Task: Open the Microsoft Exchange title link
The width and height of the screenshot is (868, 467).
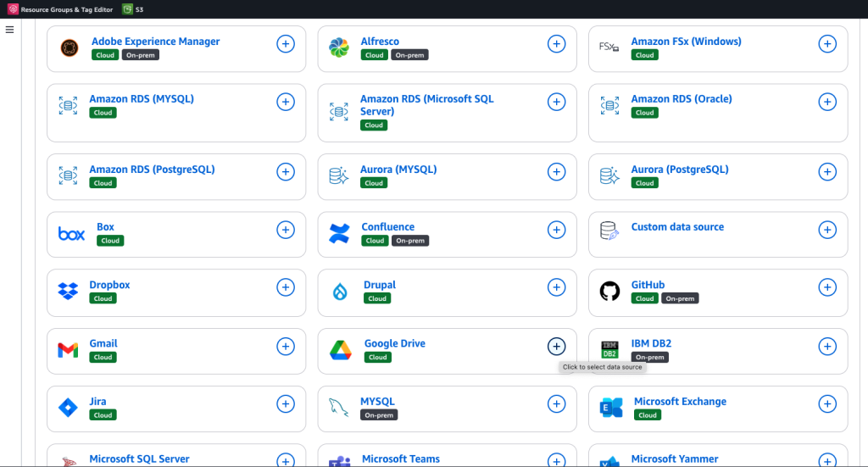Action: pos(681,401)
